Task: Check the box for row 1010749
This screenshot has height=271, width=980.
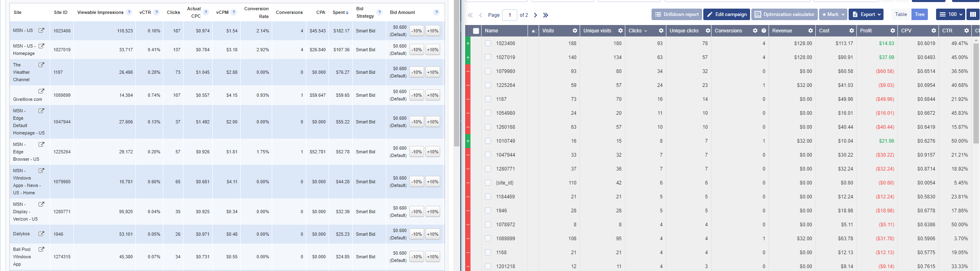Action: (x=488, y=141)
